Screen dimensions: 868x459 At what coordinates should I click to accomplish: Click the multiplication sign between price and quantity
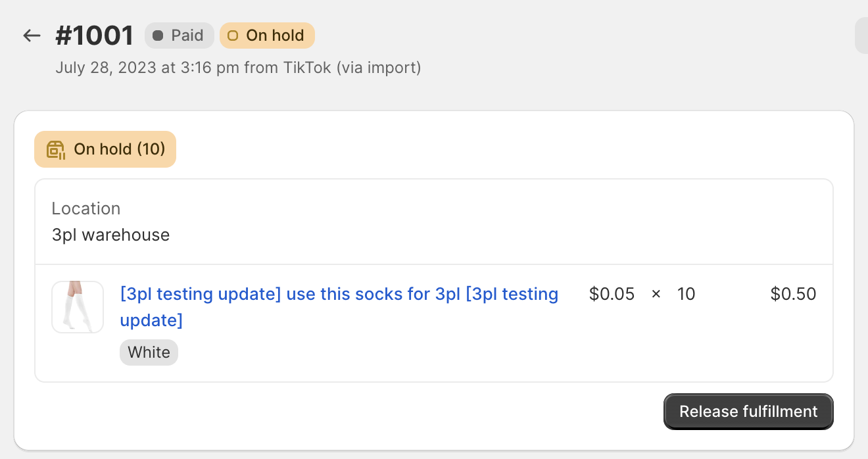(x=656, y=294)
